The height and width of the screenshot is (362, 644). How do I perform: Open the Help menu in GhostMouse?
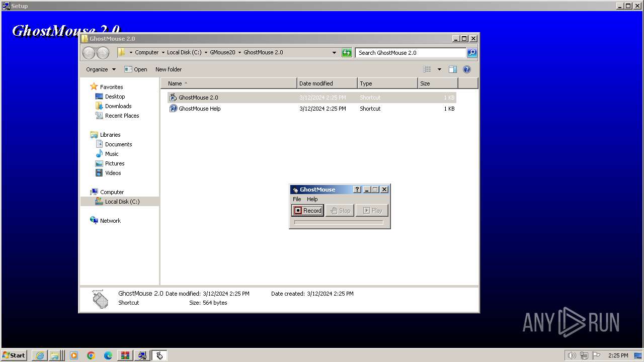pos(312,199)
